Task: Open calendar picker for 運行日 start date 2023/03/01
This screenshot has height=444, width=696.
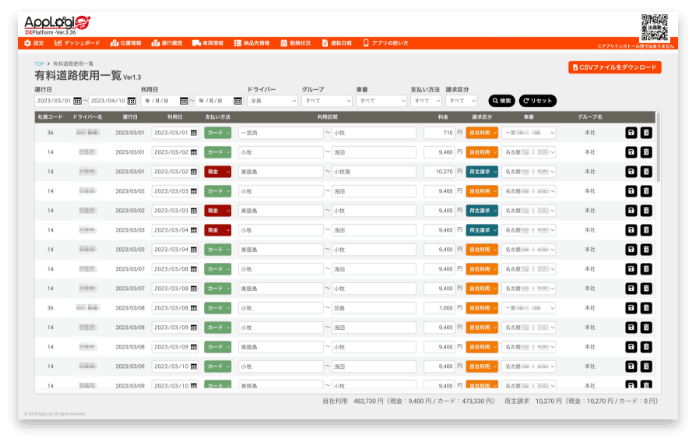Action: [x=78, y=101]
